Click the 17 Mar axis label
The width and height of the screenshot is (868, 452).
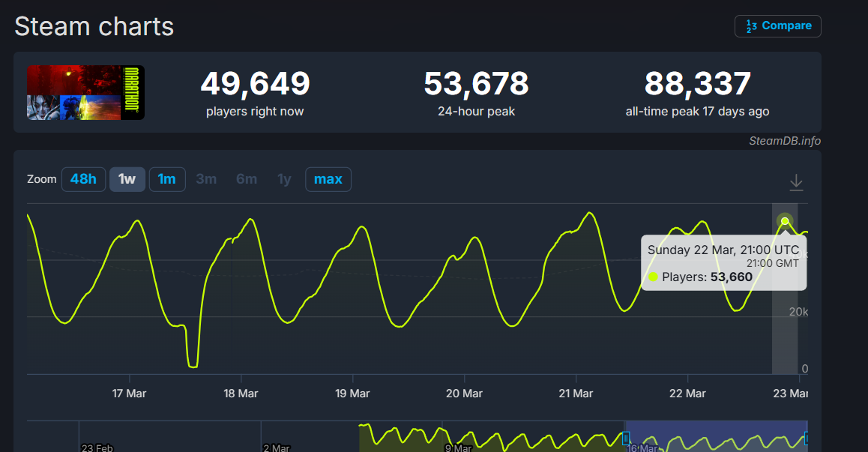129,394
